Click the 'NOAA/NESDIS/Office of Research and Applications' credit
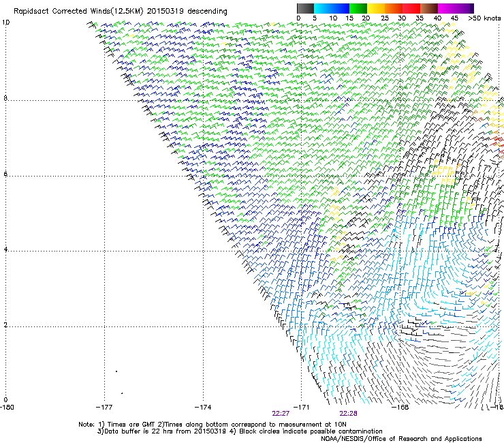This screenshot has width=504, height=443. 401,439
